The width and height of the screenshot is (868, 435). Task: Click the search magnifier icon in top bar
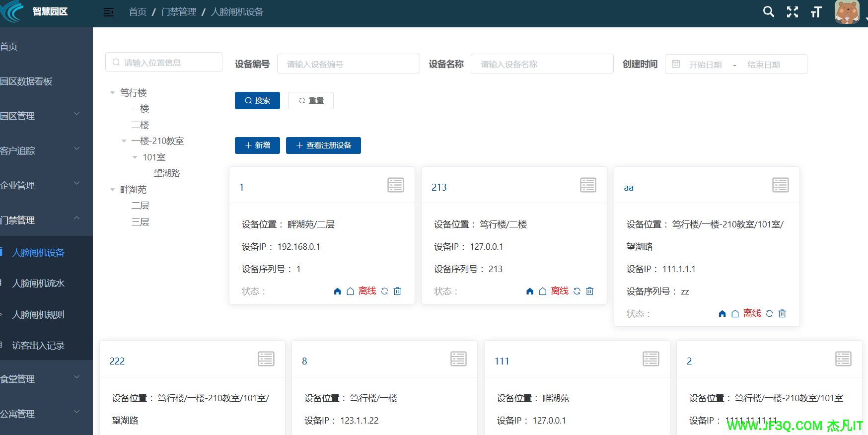point(768,12)
